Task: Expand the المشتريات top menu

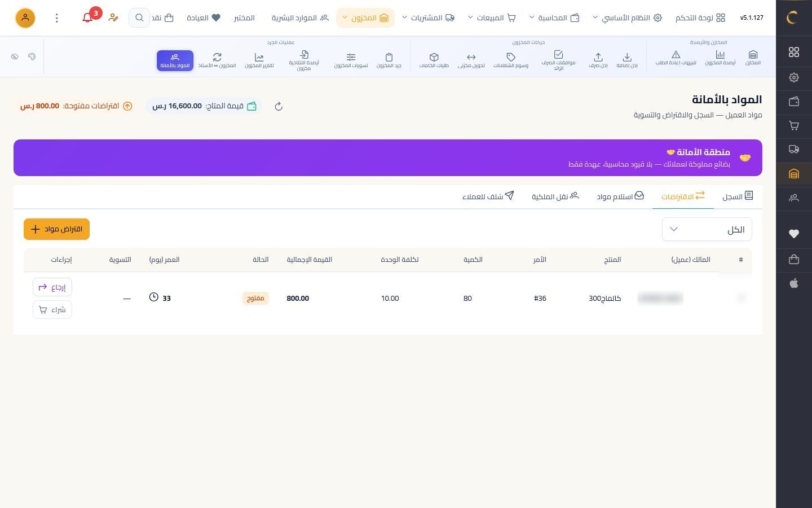Action: [x=428, y=17]
